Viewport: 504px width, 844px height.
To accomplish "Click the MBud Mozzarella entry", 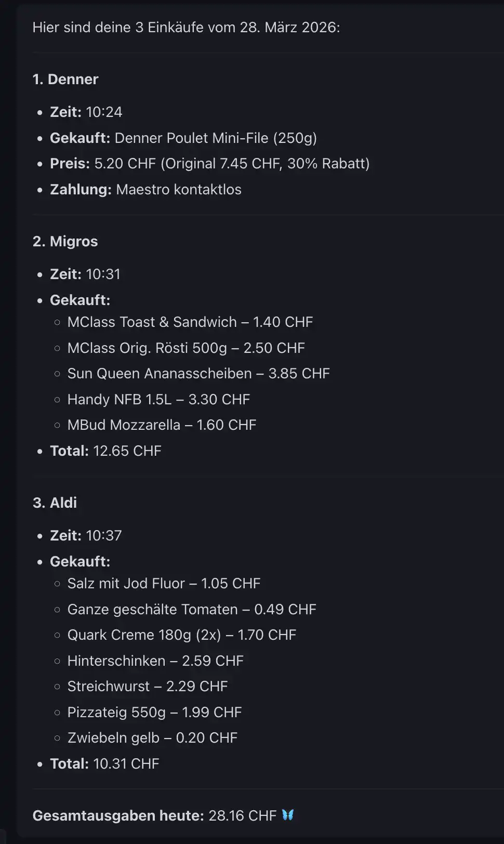I will coord(162,425).
